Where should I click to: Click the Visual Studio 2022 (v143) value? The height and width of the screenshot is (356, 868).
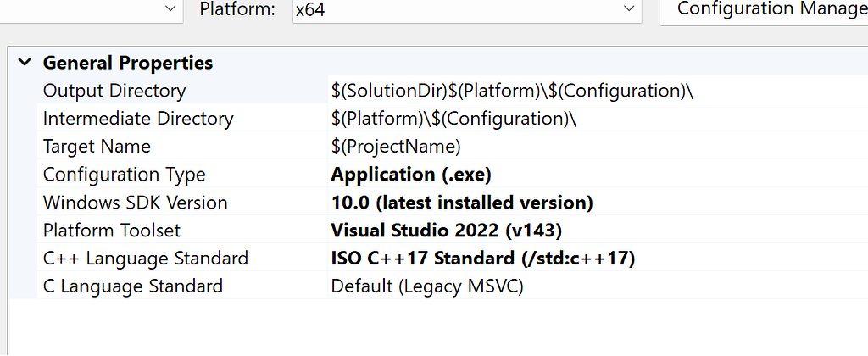[446, 231]
